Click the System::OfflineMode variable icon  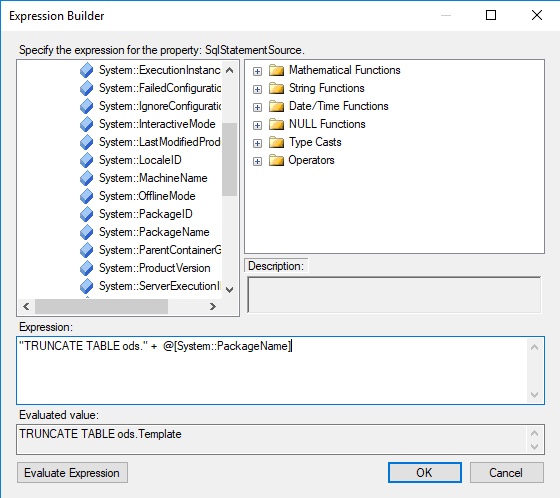click(x=86, y=196)
